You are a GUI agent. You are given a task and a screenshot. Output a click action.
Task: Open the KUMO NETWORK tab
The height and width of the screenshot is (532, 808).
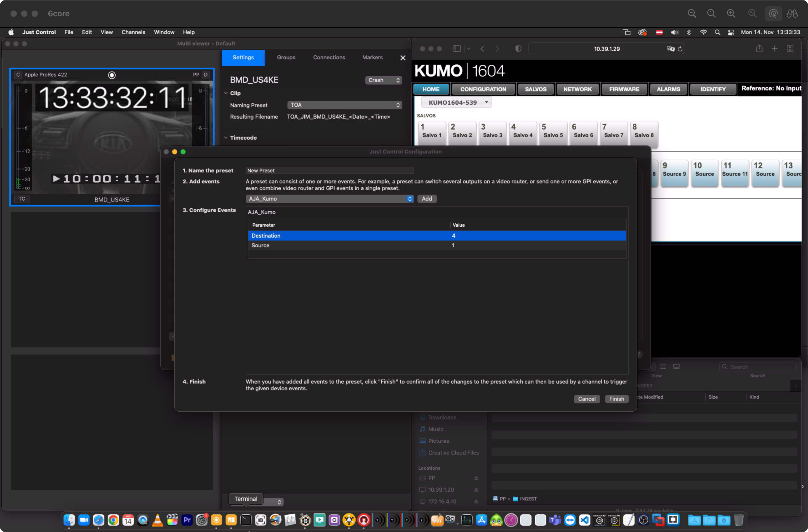[x=578, y=89]
